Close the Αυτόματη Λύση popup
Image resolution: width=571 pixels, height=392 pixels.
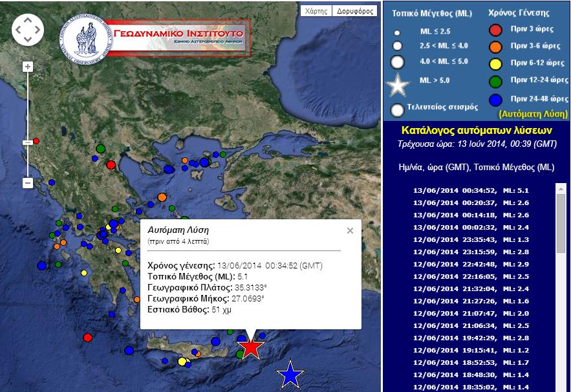click(x=350, y=230)
